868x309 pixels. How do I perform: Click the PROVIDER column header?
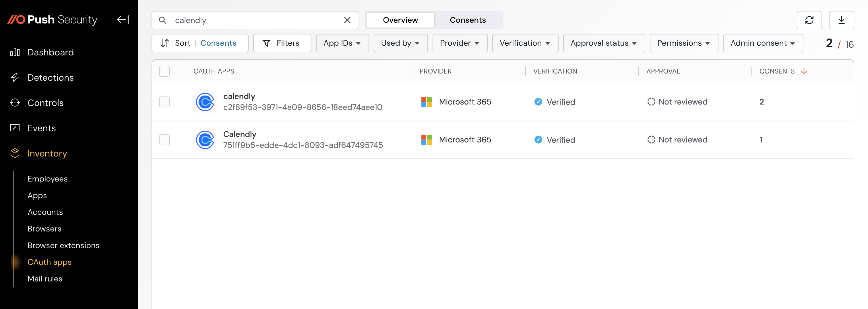tap(435, 71)
